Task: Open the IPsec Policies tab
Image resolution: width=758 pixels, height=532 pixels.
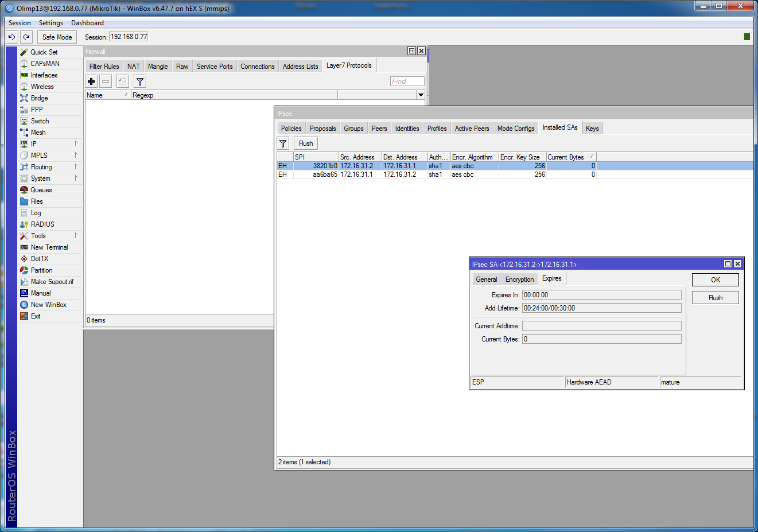Action: click(291, 129)
